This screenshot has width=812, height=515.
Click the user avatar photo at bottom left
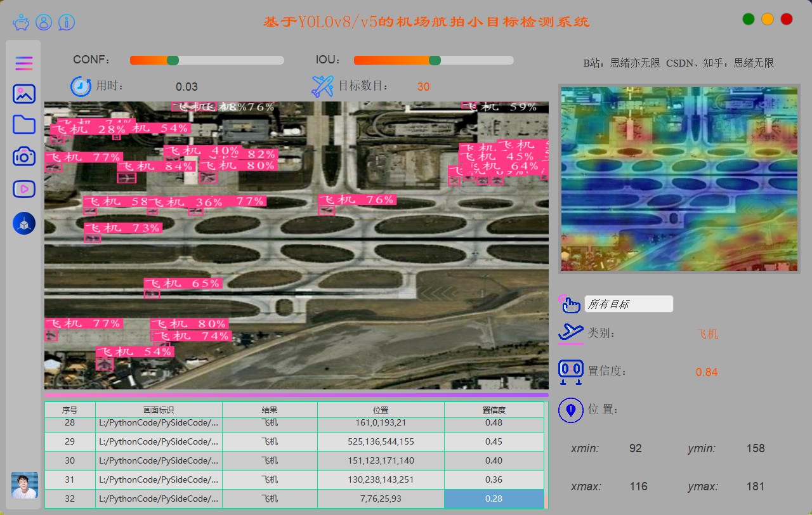coord(25,485)
